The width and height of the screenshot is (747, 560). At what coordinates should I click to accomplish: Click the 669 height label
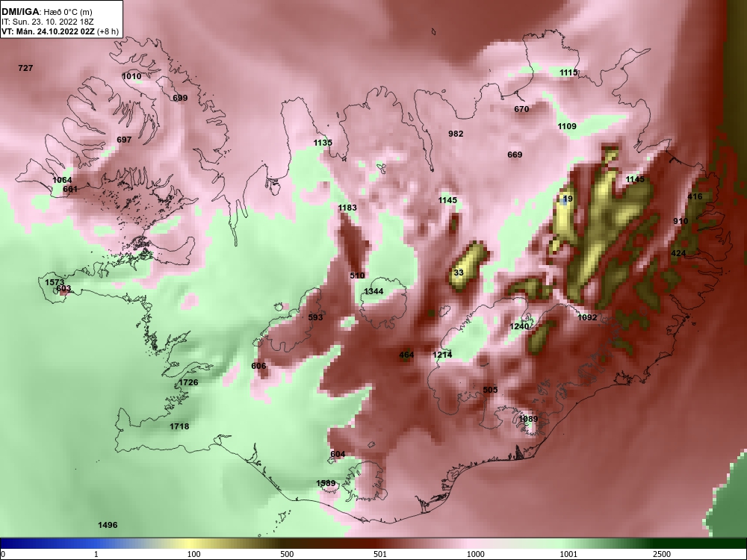[x=515, y=155]
